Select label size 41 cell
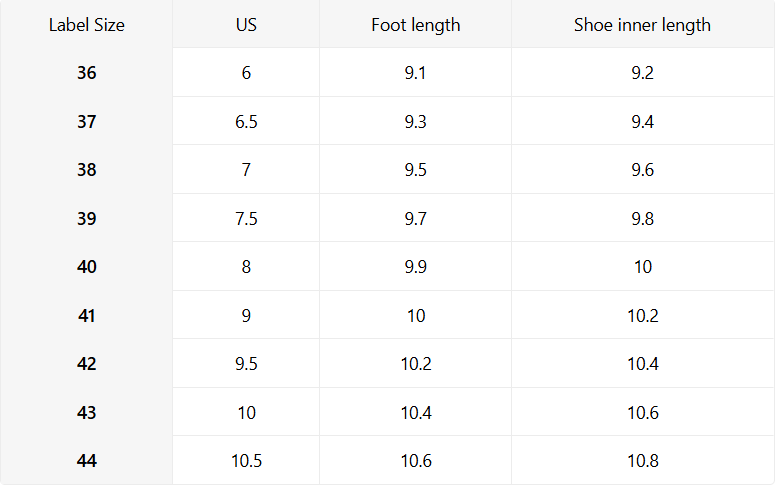 [87, 316]
